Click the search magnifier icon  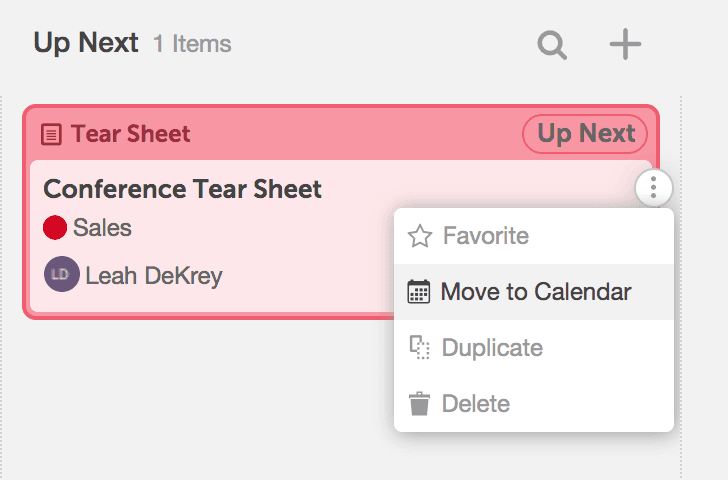point(552,44)
